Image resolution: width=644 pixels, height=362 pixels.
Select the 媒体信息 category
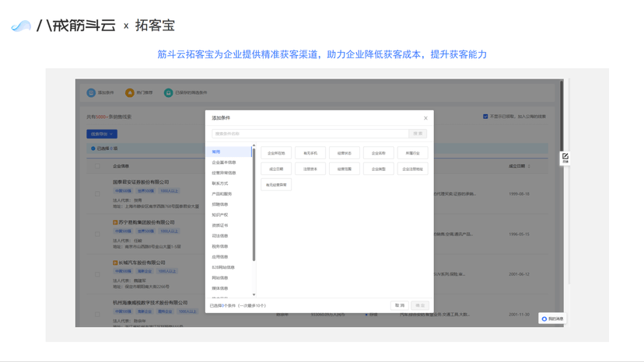pyautogui.click(x=220, y=288)
